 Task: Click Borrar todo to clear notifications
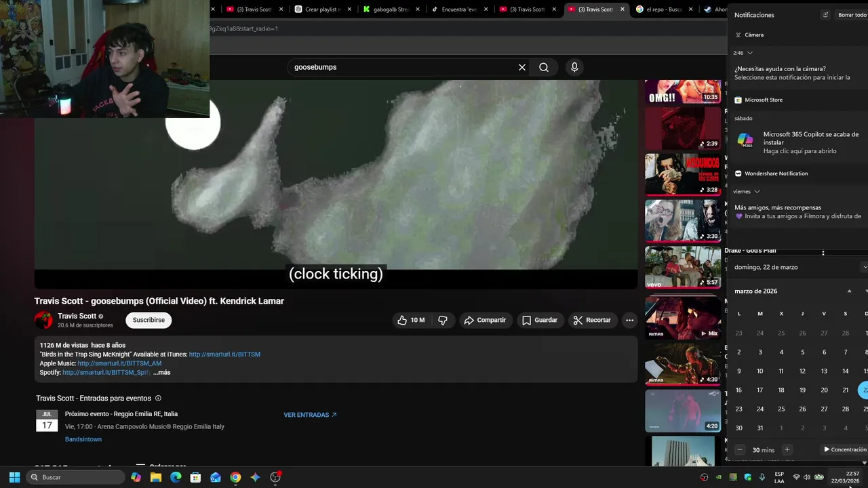pyautogui.click(x=852, y=15)
